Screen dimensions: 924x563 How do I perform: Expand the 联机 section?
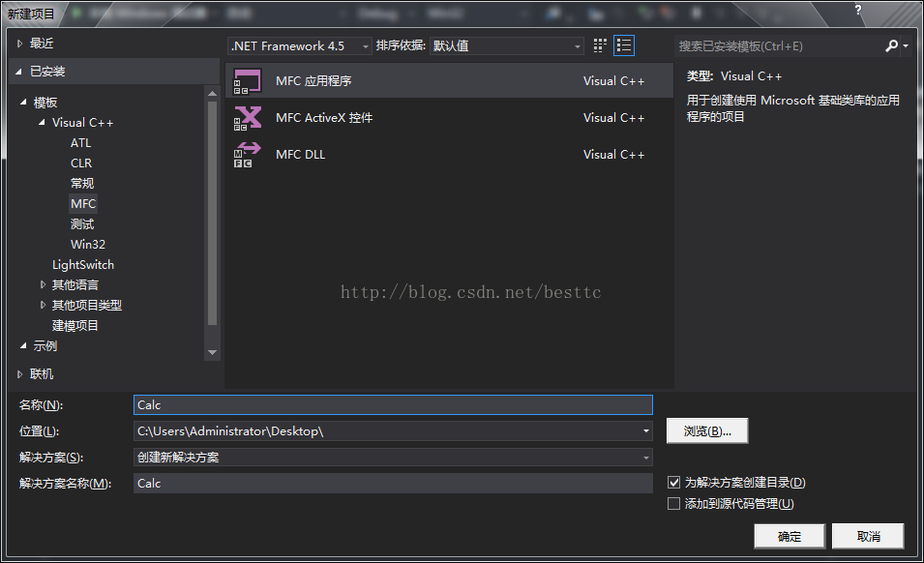19,374
